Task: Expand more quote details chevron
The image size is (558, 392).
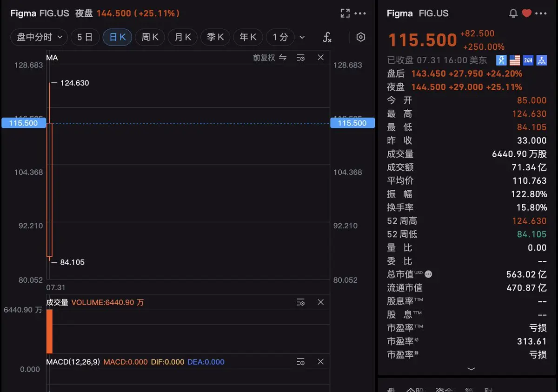Action: [x=471, y=368]
